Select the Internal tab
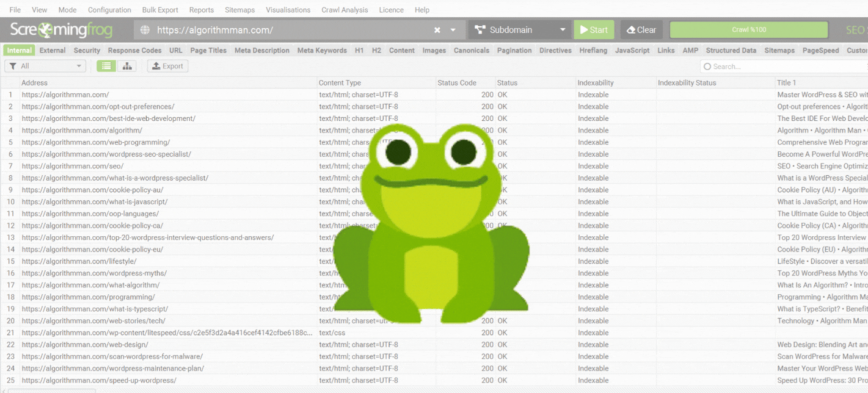 pyautogui.click(x=20, y=51)
